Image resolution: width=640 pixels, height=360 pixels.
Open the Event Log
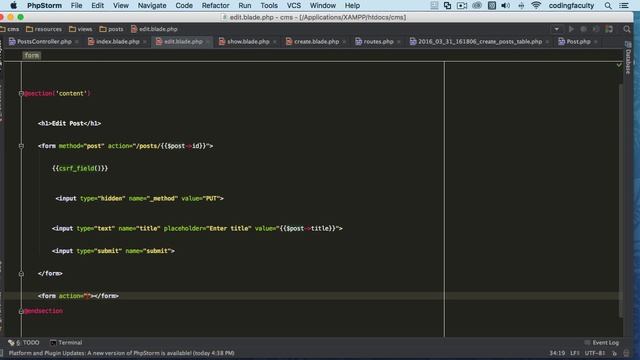602,342
